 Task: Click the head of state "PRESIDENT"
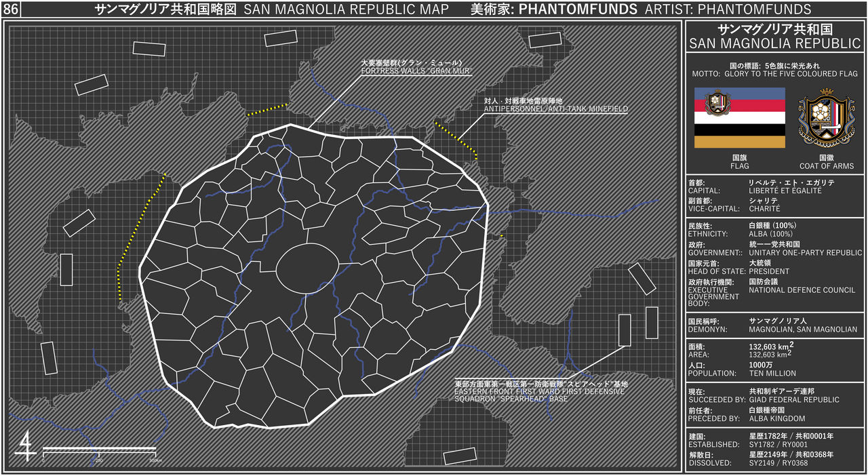click(769, 271)
